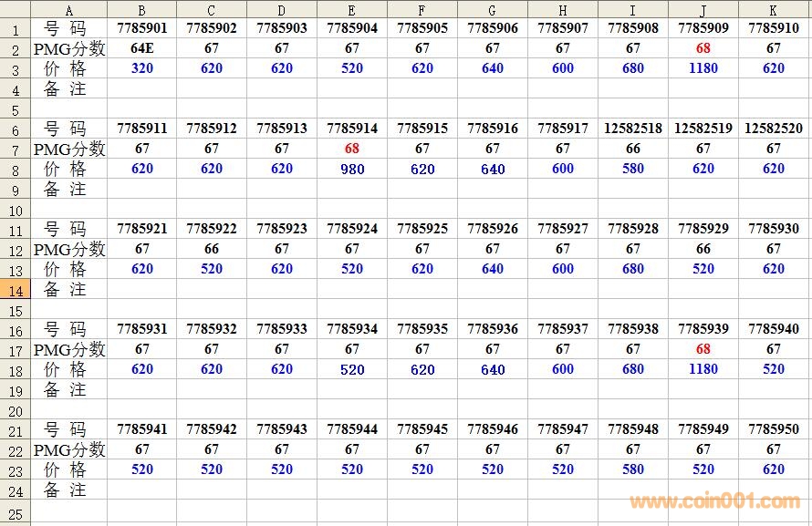
Task: Click the 980 price cell
Action: [x=352, y=169]
